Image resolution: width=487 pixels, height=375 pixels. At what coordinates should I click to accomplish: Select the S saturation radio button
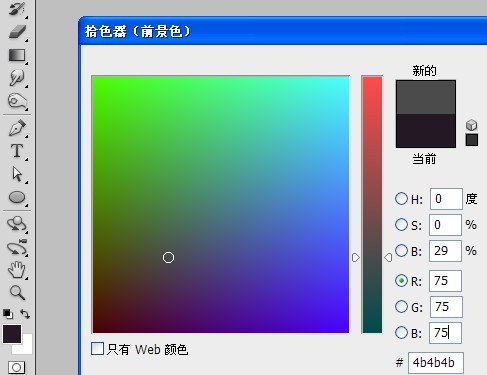(401, 225)
